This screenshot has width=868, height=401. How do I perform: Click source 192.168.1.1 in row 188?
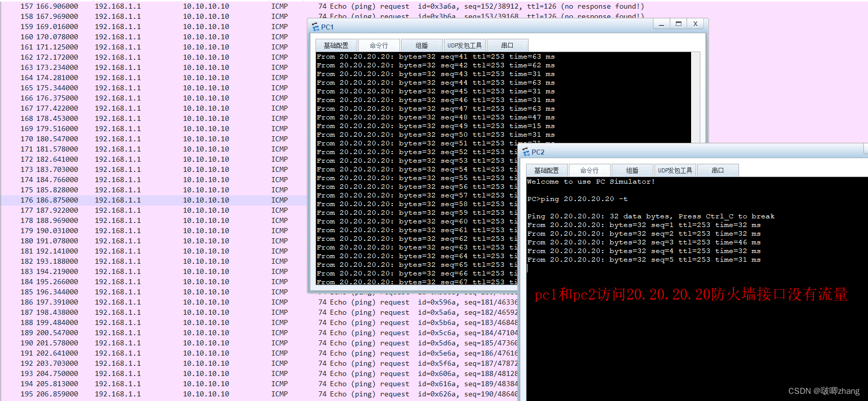118,322
